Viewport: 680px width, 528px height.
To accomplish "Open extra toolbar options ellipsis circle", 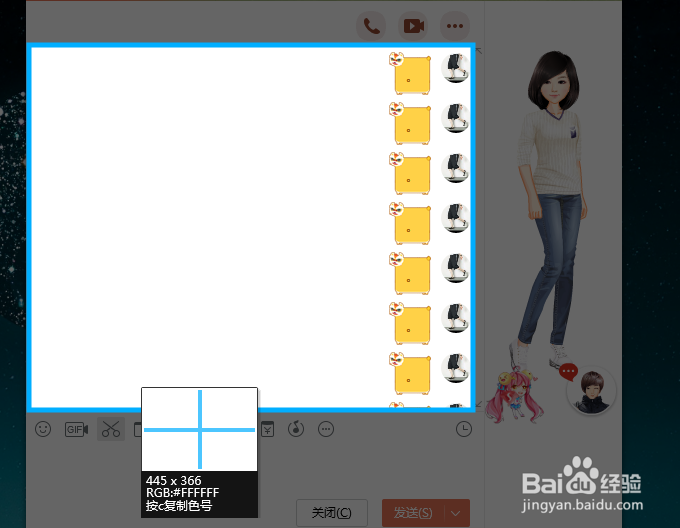I will (326, 429).
